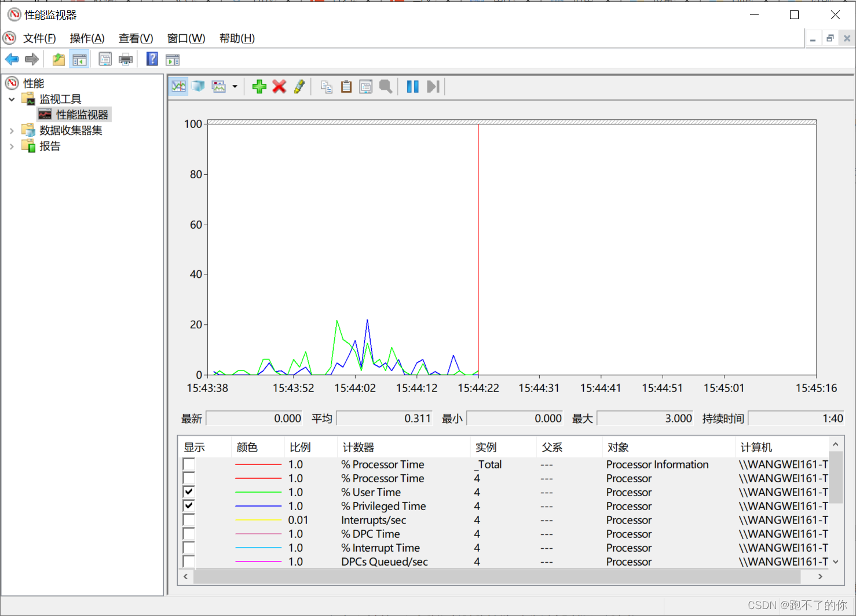Click the zoom magnifier icon

tap(386, 86)
